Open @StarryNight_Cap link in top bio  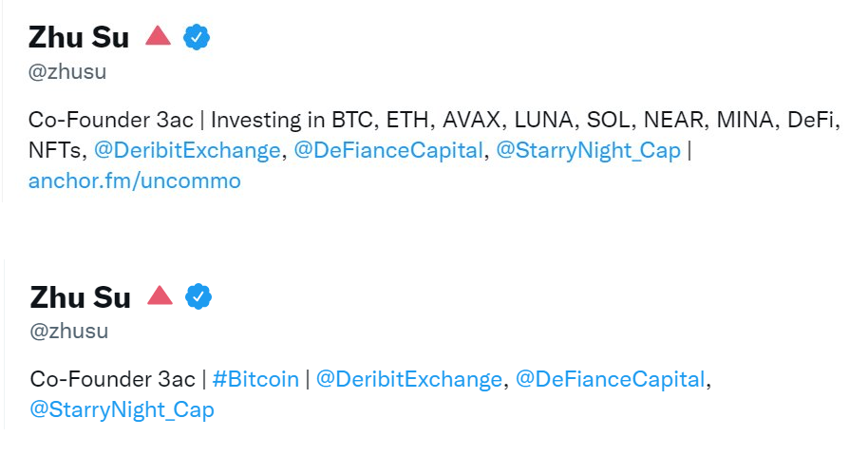click(x=588, y=151)
